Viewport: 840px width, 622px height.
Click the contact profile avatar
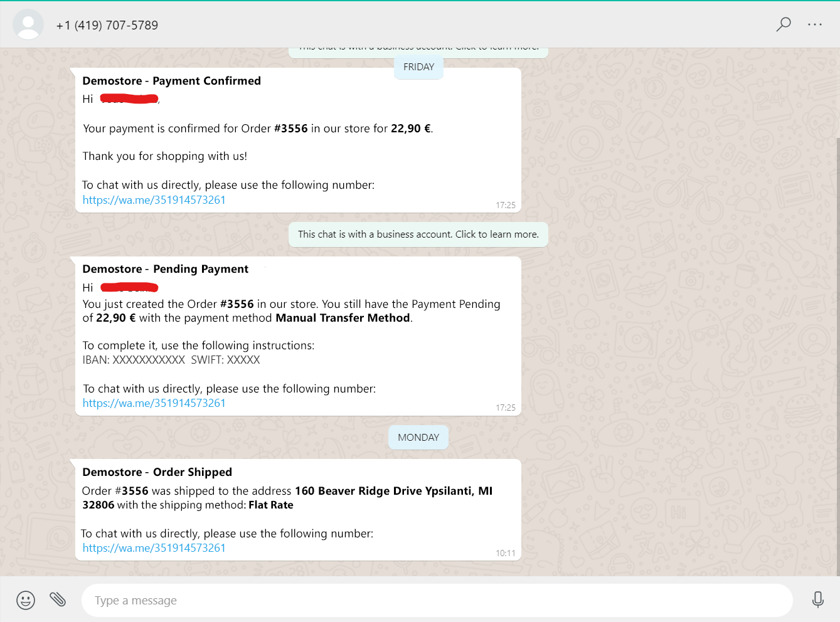click(x=28, y=25)
